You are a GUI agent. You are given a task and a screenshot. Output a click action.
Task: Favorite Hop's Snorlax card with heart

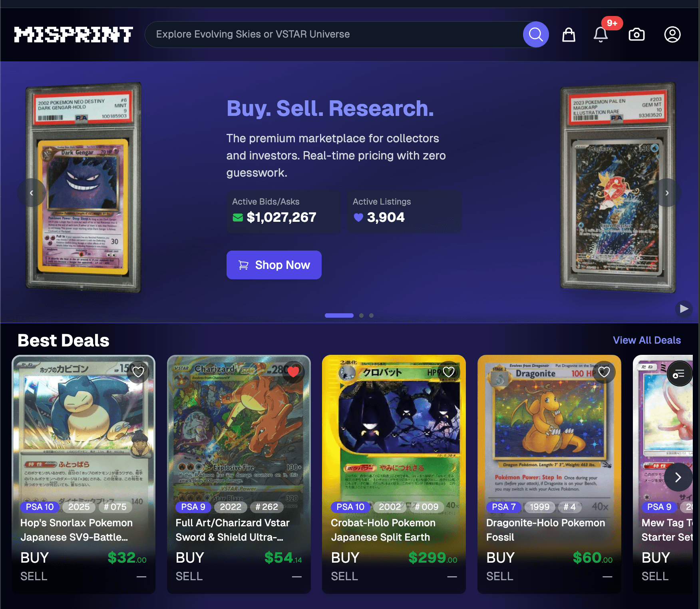tap(138, 372)
